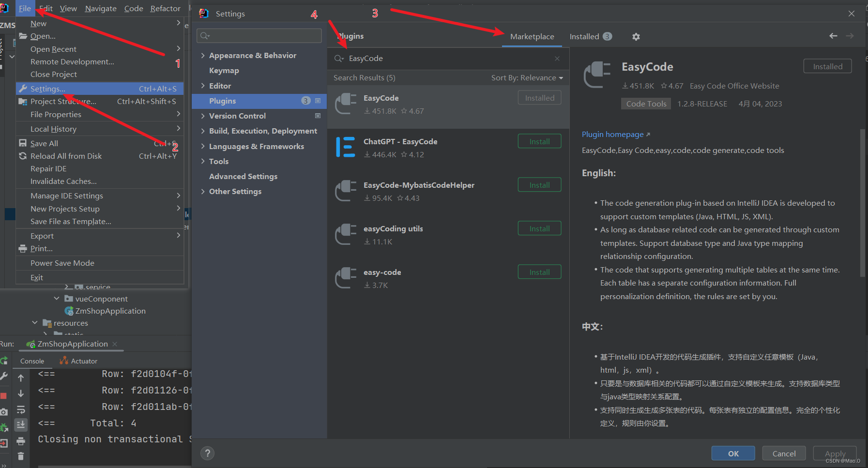Select Keymap in settings tree
This screenshot has height=468, width=868.
pyautogui.click(x=224, y=71)
